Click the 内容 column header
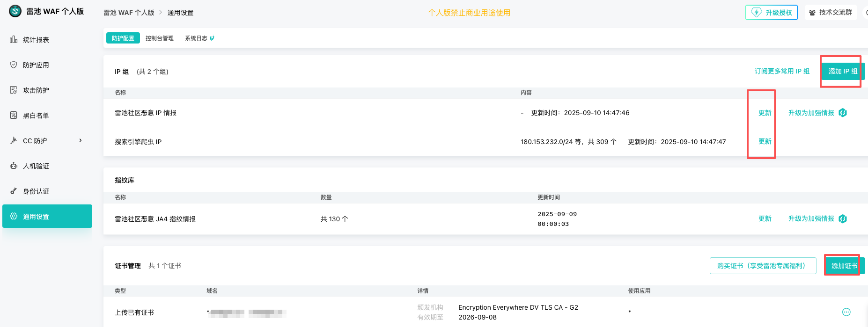Viewport: 868px width, 327px height. pos(526,93)
